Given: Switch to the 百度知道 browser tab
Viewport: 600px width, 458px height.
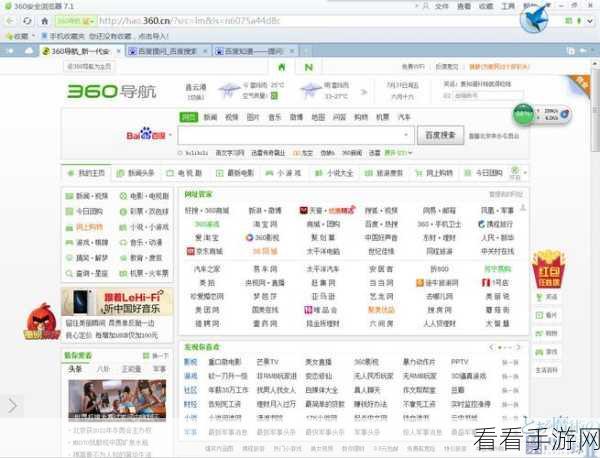Looking at the screenshot, I should click(255, 51).
